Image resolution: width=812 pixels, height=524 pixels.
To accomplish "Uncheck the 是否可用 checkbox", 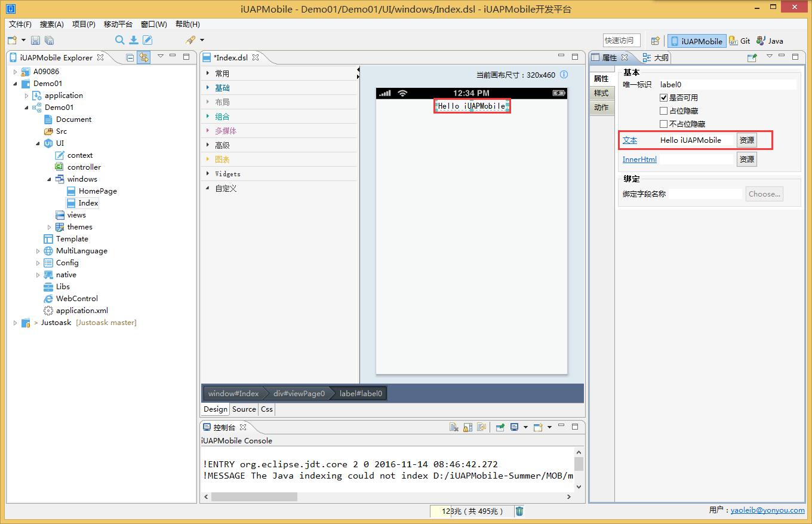I will point(663,97).
